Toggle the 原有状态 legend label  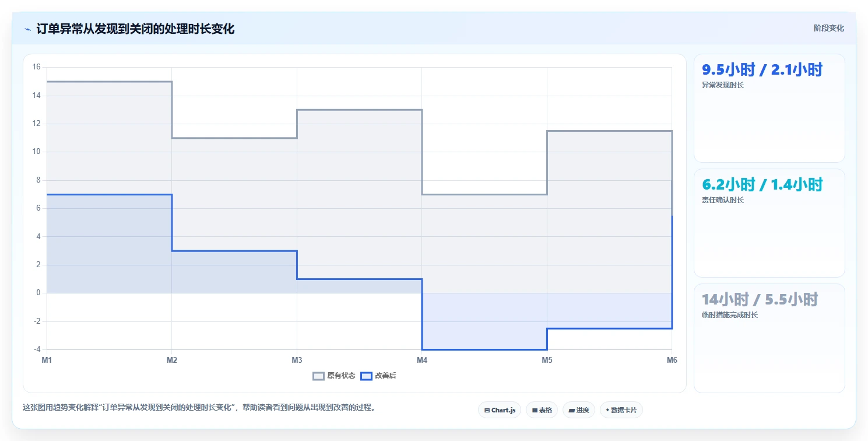[341, 376]
